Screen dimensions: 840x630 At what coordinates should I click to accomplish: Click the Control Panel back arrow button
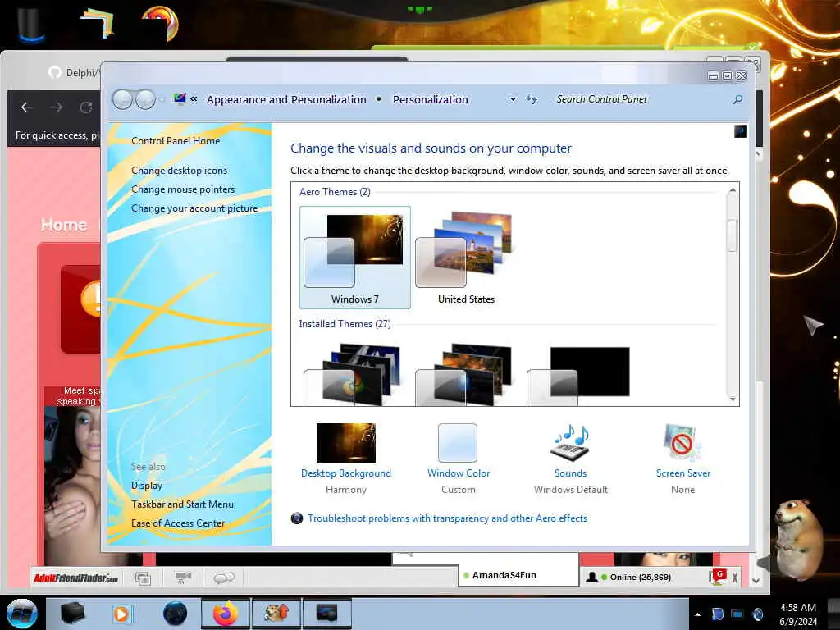[x=123, y=99]
